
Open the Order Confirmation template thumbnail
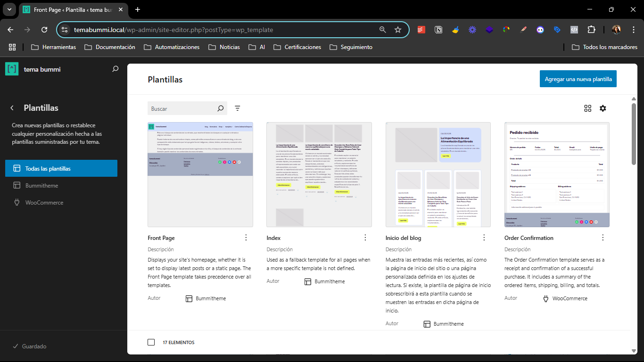click(557, 174)
